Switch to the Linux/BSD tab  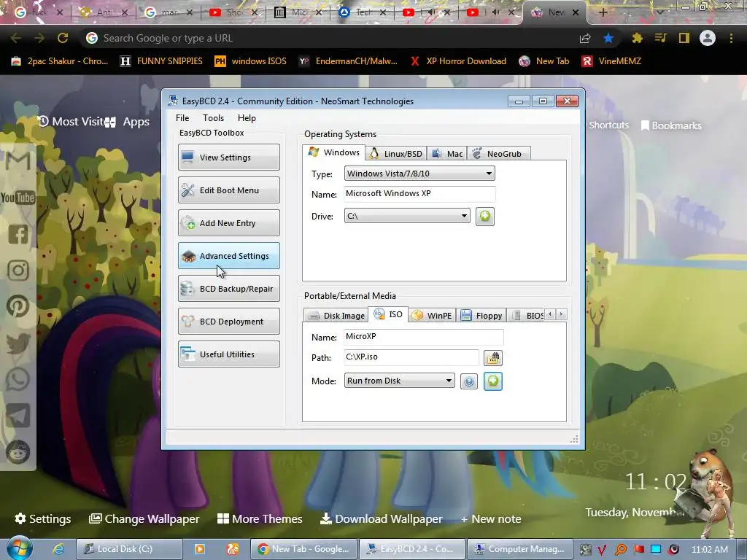tap(396, 154)
